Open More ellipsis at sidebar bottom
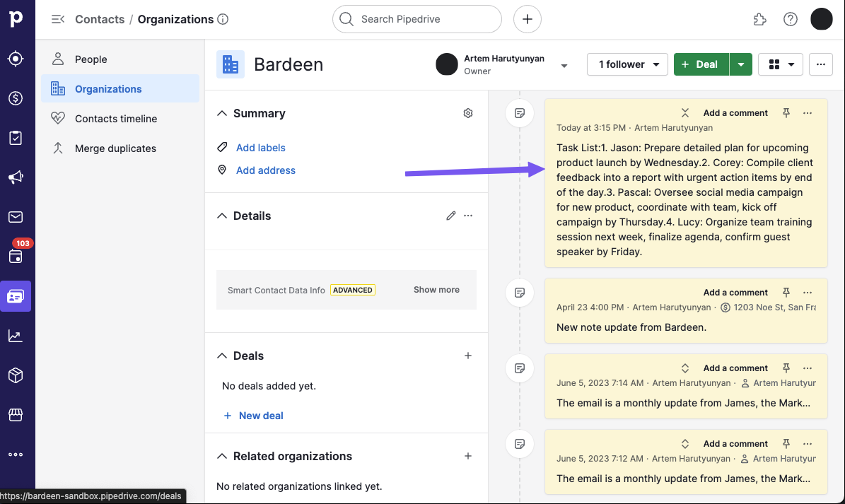845x504 pixels. pyautogui.click(x=16, y=455)
